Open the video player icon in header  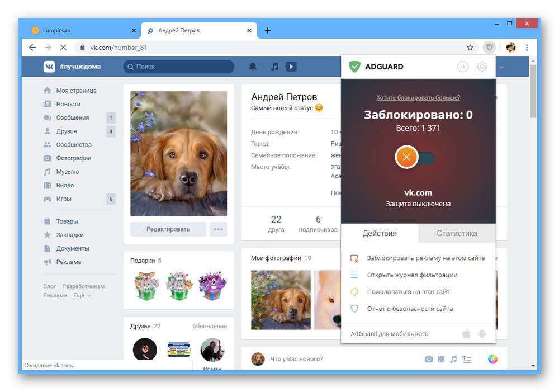click(291, 67)
